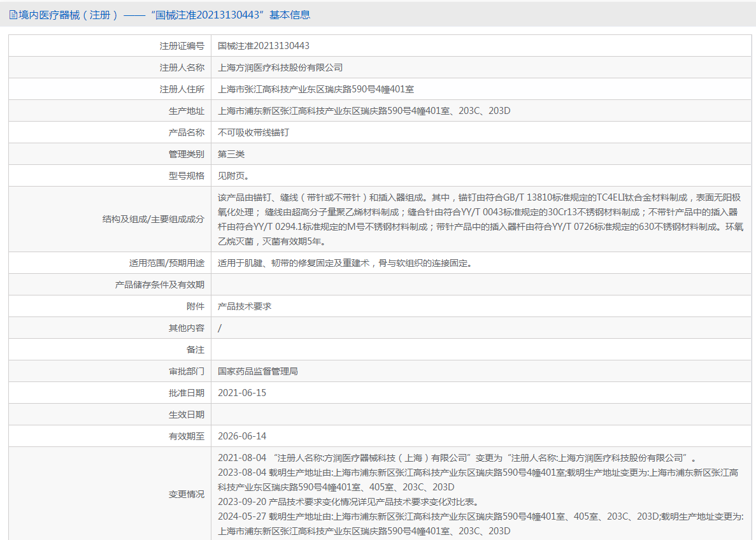Screen dimensions: 756x540
Task: Click the 2023-09-20 technical requirement change entry
Action: click(348, 502)
